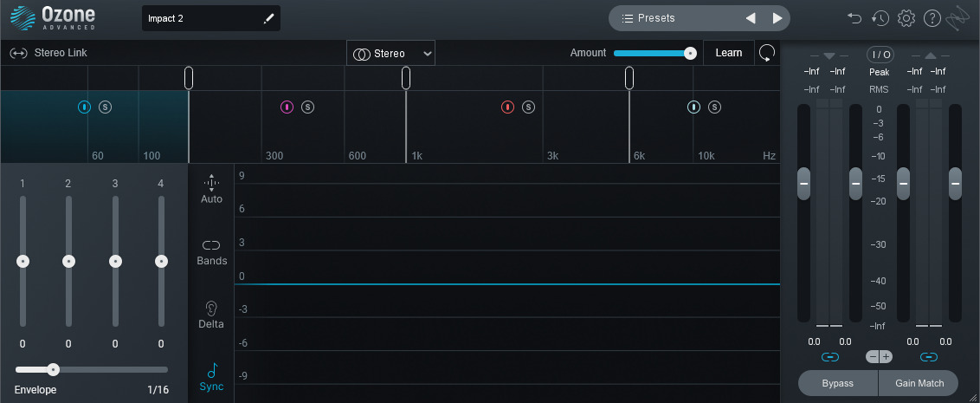This screenshot has width=980, height=403.
Task: Click the Gain Match button
Action: 919,384
